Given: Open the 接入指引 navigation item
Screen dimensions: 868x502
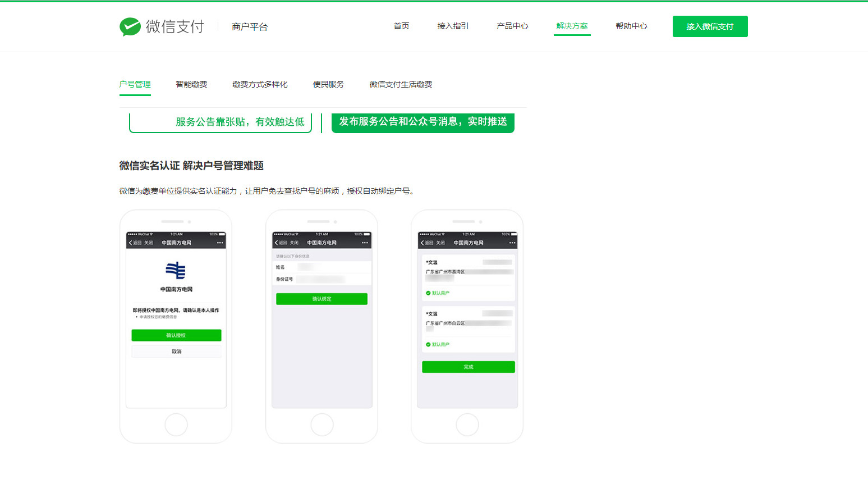Looking at the screenshot, I should (x=453, y=26).
